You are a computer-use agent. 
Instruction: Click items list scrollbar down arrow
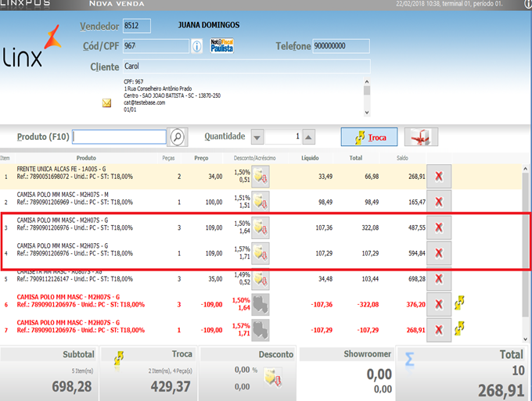tap(525, 339)
